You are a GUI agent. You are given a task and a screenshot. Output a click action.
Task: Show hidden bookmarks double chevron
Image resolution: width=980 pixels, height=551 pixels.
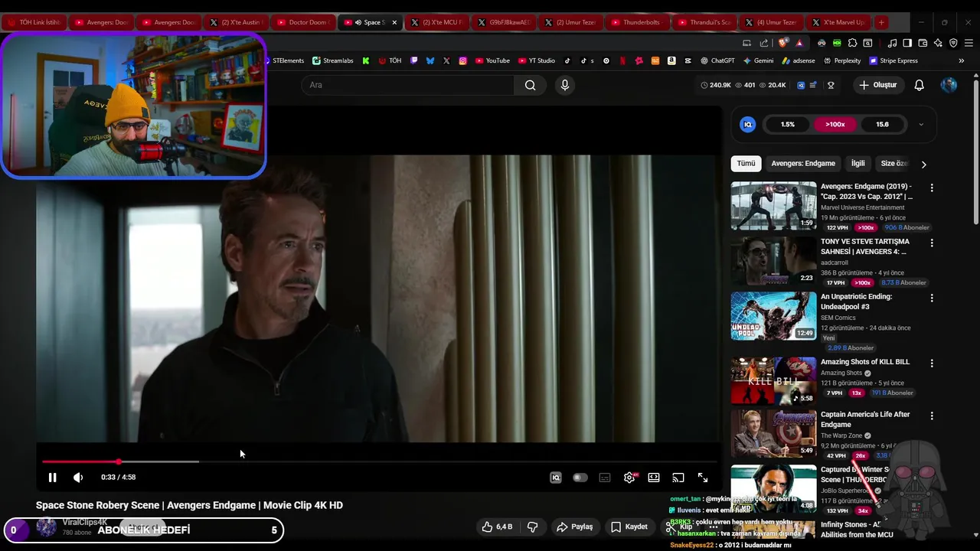[x=962, y=60]
